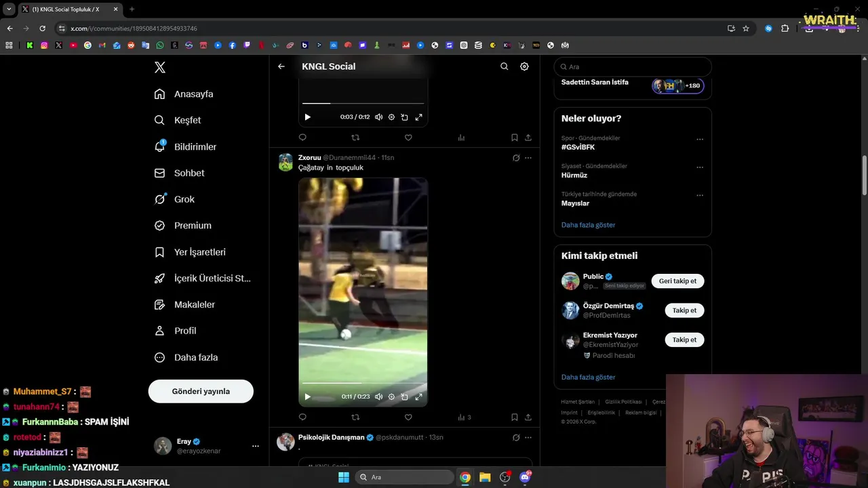Open the Windows Start menu

(x=344, y=477)
